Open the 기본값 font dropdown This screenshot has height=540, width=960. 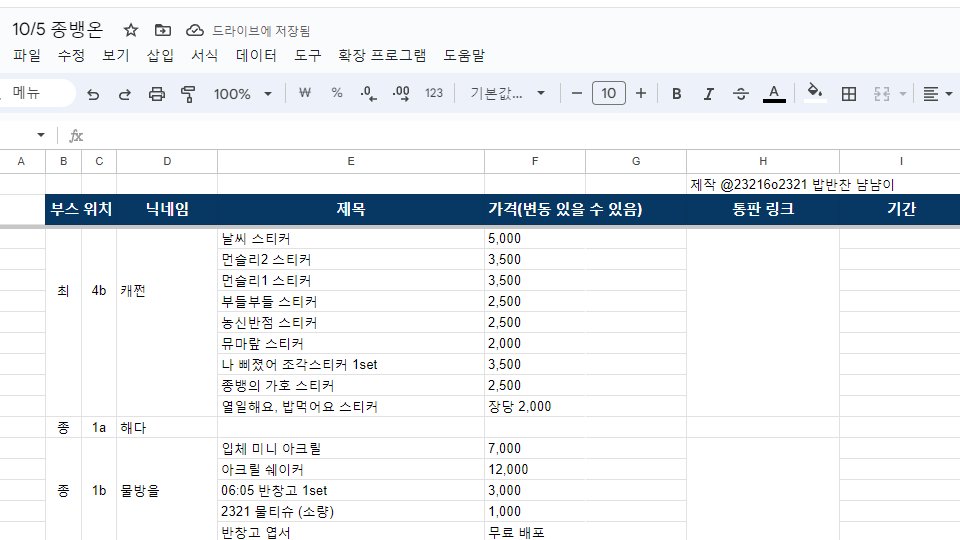[x=507, y=93]
